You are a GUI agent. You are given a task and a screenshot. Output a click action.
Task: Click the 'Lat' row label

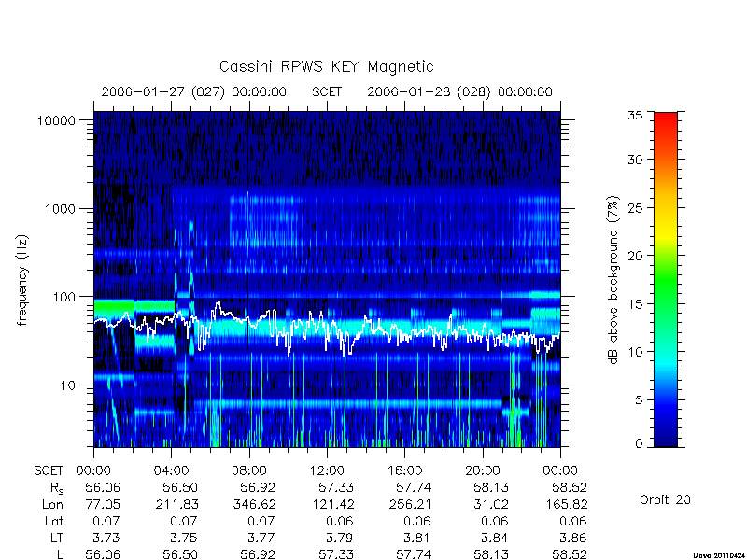click(54, 522)
